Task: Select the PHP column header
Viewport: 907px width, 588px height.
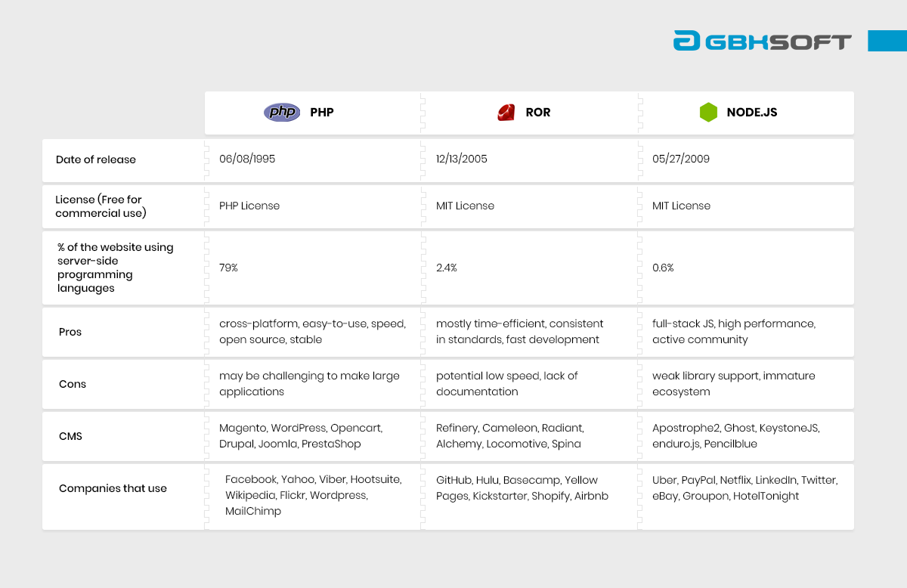Action: (x=312, y=113)
